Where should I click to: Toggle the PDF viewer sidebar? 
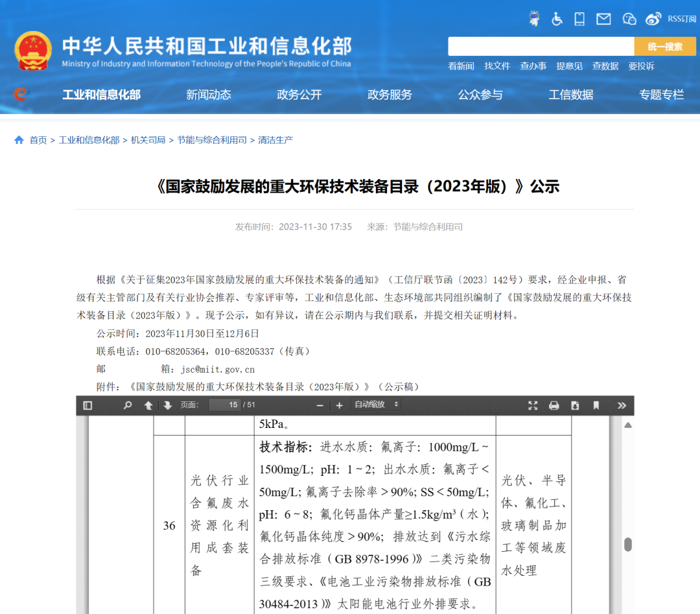87,405
